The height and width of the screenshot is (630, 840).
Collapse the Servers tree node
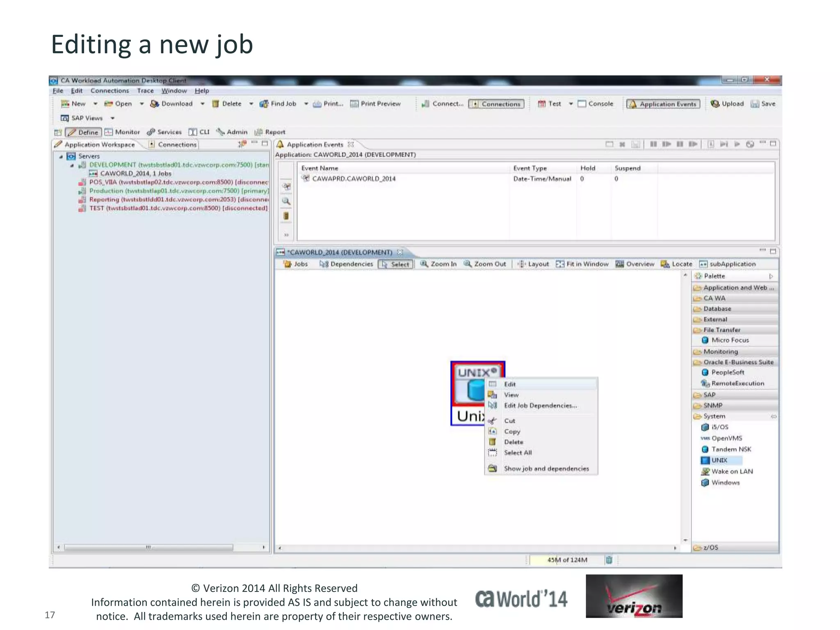[61, 156]
